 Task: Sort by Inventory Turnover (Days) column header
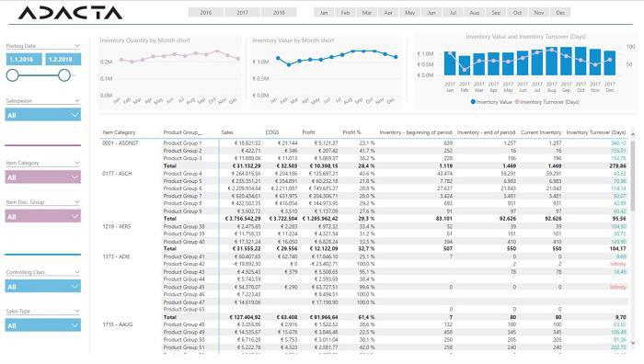[x=595, y=132]
